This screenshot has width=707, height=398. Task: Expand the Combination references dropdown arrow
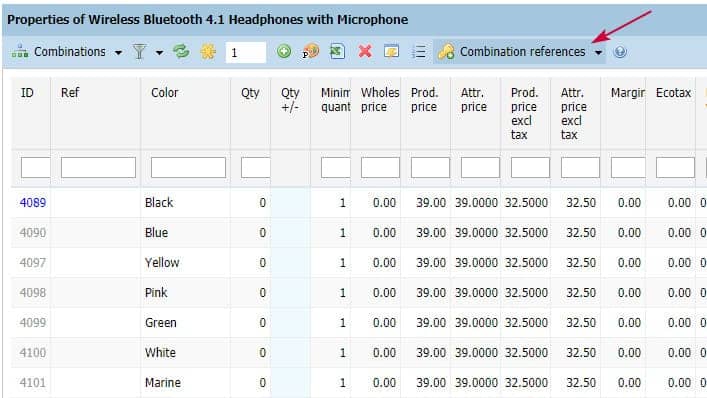pyautogui.click(x=598, y=53)
